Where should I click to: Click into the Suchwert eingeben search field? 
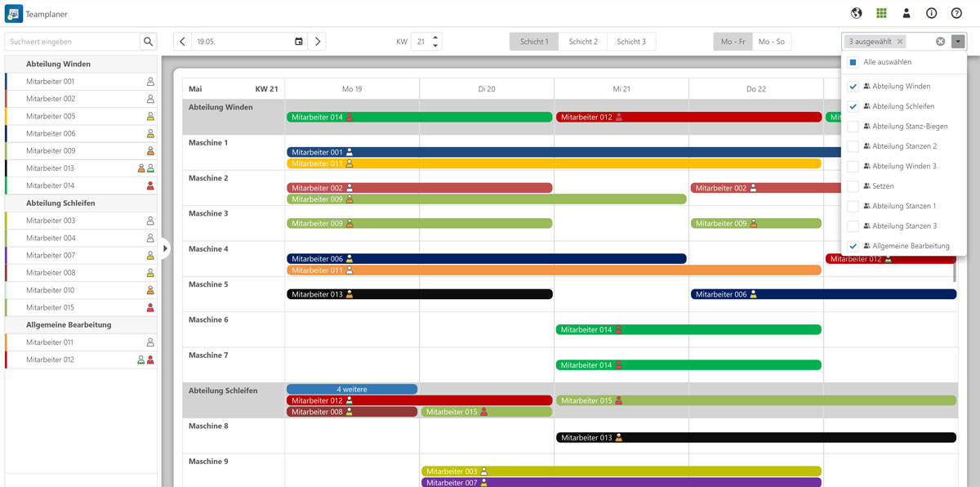(x=72, y=42)
